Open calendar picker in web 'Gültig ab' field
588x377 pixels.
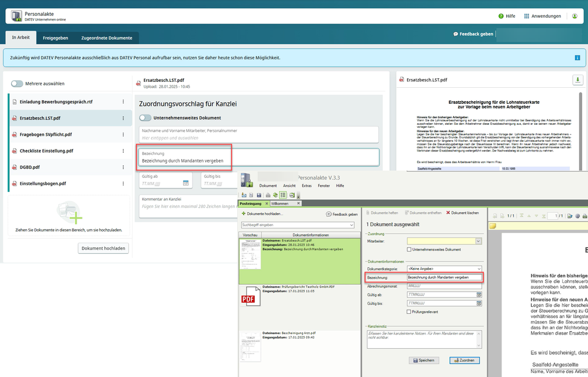click(186, 183)
